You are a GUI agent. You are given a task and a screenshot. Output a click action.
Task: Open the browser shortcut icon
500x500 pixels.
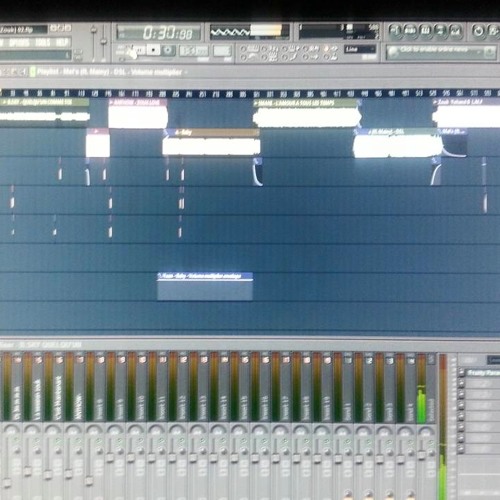[x=441, y=31]
